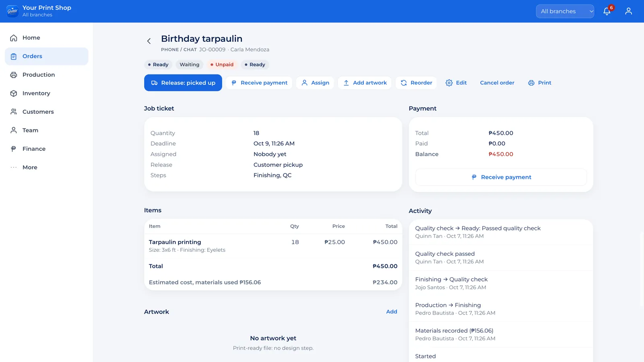The image size is (644, 362).
Task: Click the Add link next to Artwork
Action: click(392, 312)
